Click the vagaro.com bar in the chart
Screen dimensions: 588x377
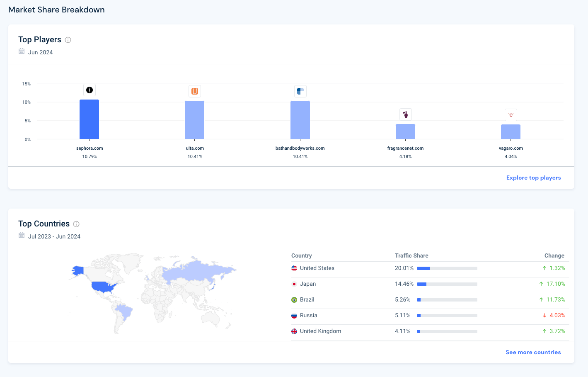(511, 132)
